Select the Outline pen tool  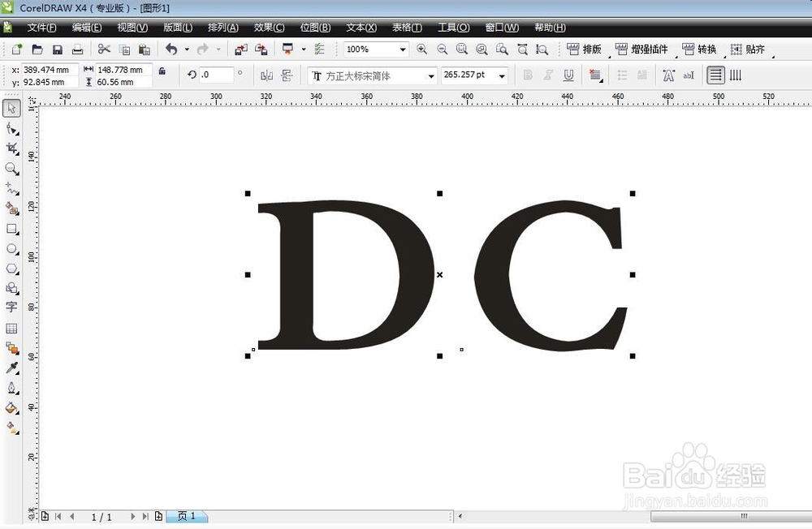(x=12, y=388)
